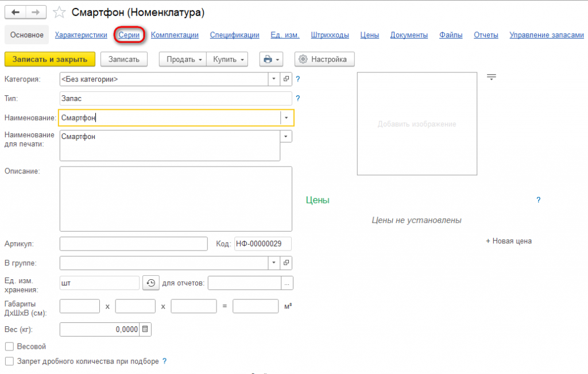Viewport: 588px width, 374px height.
Task: Click the green Цены section heading
Action: (318, 200)
